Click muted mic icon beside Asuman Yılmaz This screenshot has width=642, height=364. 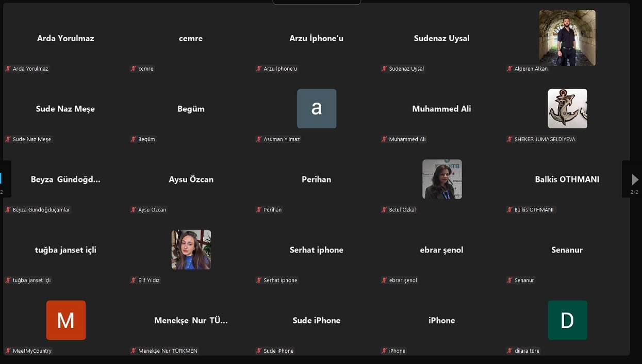(x=259, y=139)
